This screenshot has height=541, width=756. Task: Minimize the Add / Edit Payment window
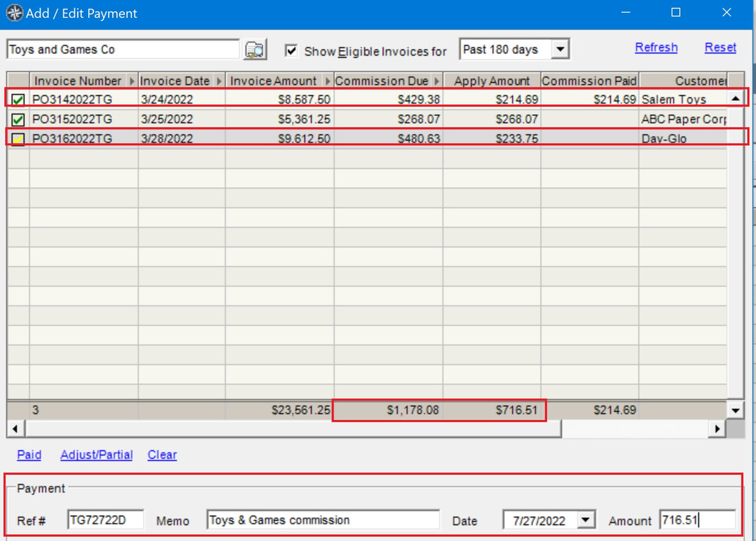[x=626, y=12]
